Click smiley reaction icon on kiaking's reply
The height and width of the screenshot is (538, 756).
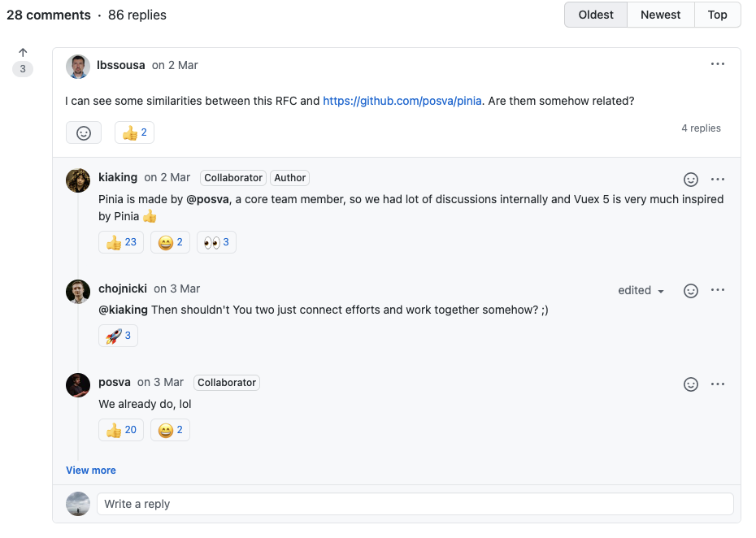pos(691,179)
